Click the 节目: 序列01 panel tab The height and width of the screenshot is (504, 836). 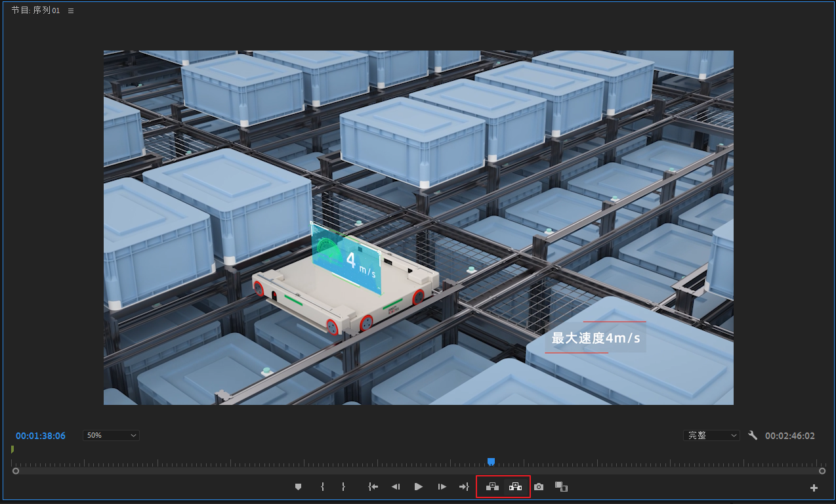35,10
